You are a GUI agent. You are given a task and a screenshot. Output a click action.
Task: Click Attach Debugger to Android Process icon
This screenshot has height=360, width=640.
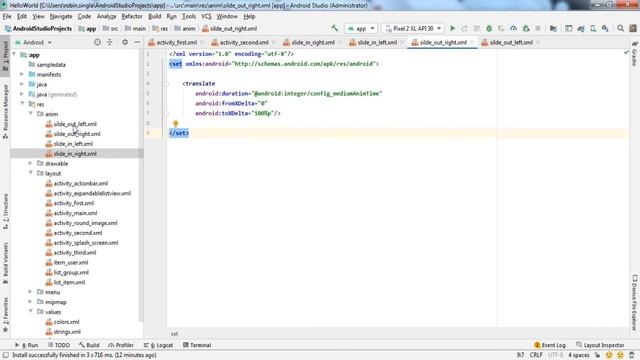(526, 29)
